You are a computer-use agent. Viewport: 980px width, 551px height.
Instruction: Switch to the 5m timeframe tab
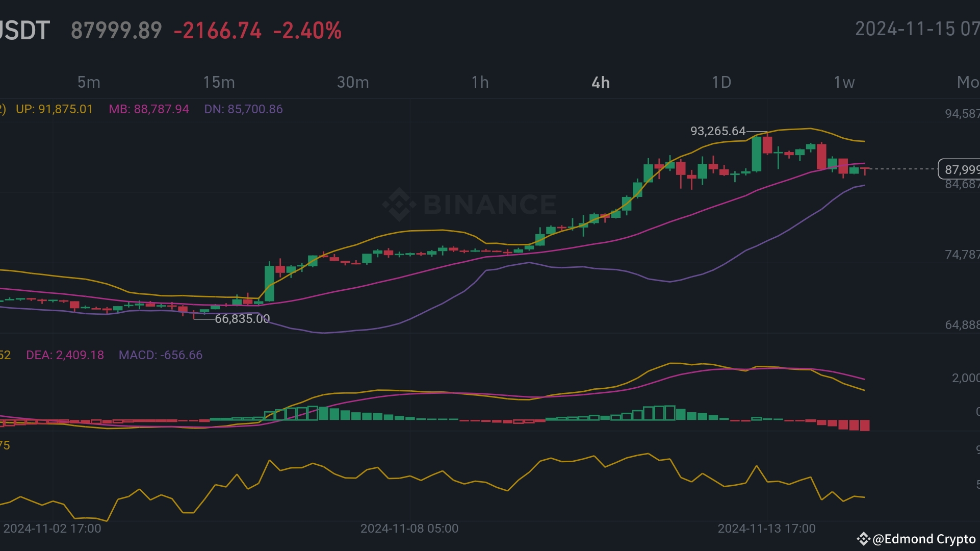click(x=89, y=82)
